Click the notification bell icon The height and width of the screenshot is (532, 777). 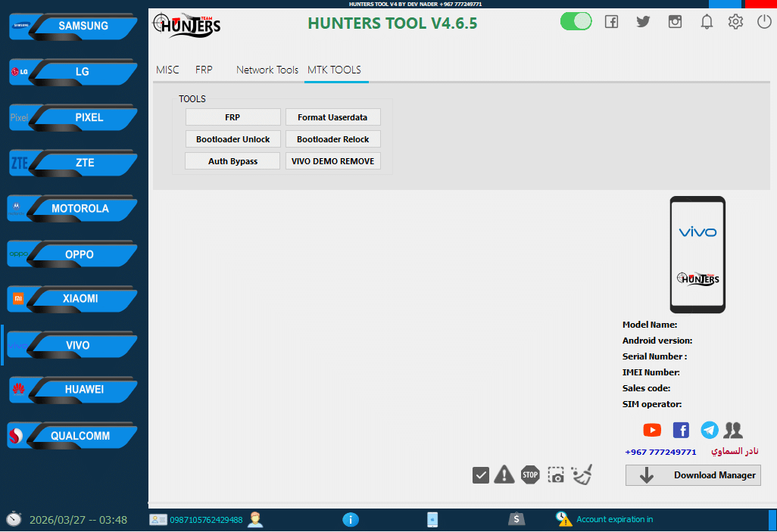707,22
